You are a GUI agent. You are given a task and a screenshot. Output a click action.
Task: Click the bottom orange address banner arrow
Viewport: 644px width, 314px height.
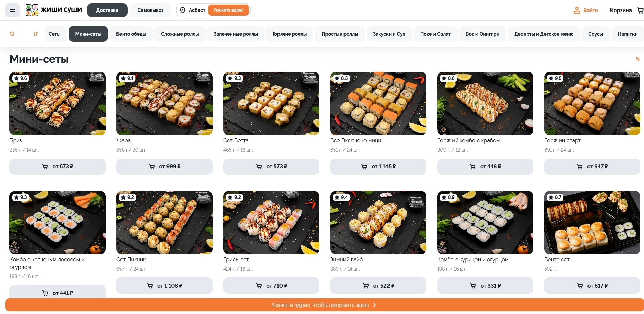tap(374, 305)
